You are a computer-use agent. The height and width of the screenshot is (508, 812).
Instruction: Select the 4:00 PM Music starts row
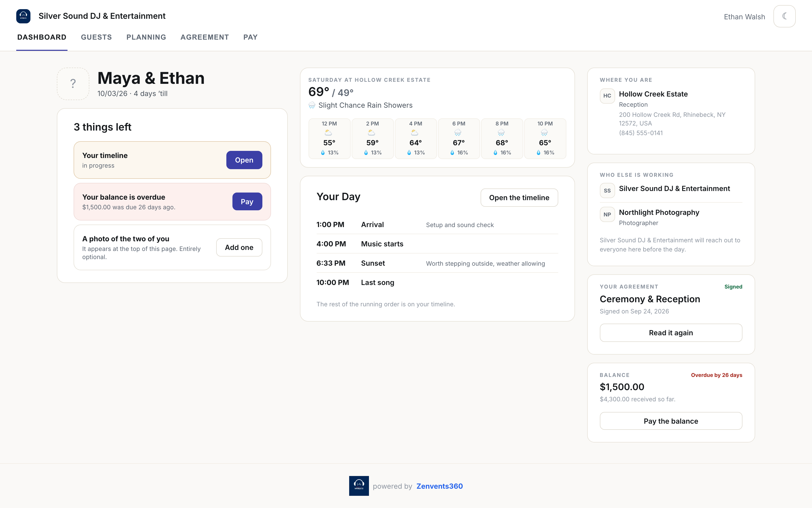[x=437, y=244]
